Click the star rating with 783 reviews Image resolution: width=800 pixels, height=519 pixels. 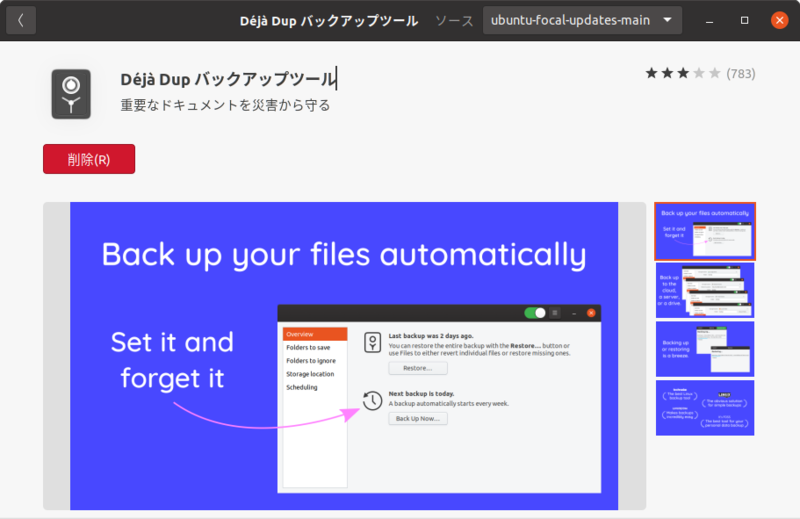pos(683,73)
